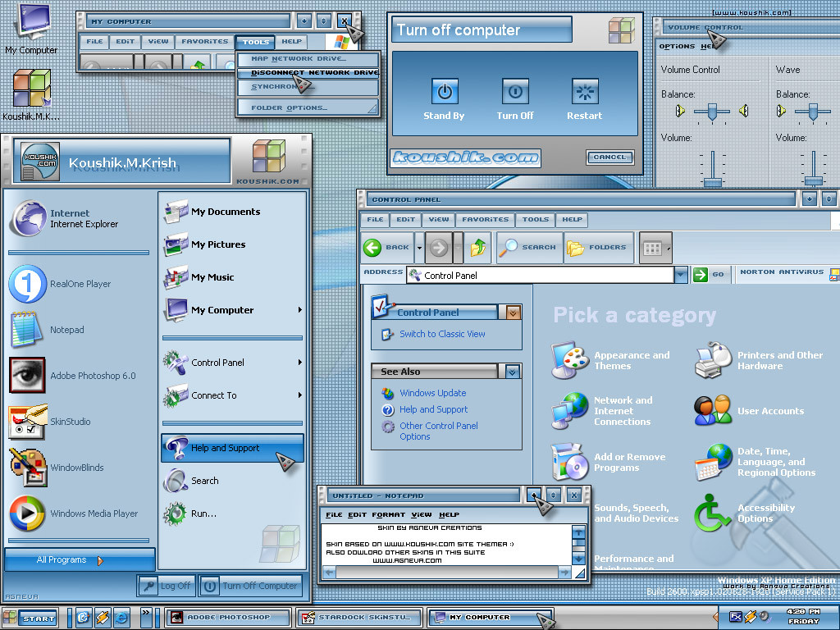Open the Address bar dropdown in Control Panel
This screenshot has height=630, width=840.
pyautogui.click(x=681, y=275)
